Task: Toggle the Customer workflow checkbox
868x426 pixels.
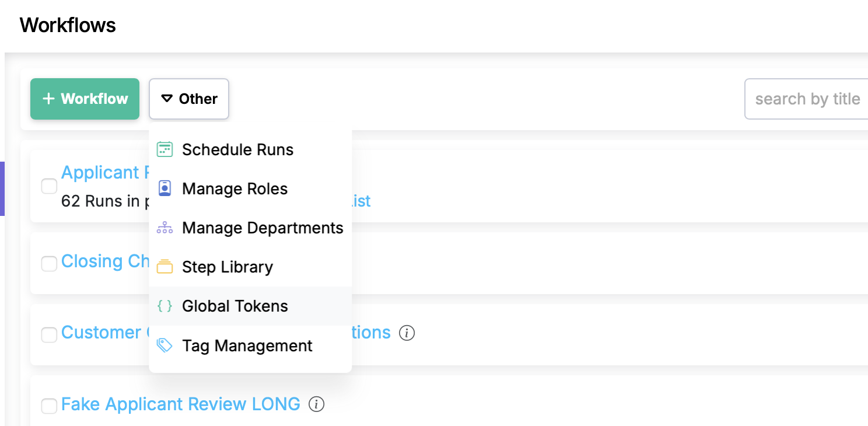Action: [49, 334]
